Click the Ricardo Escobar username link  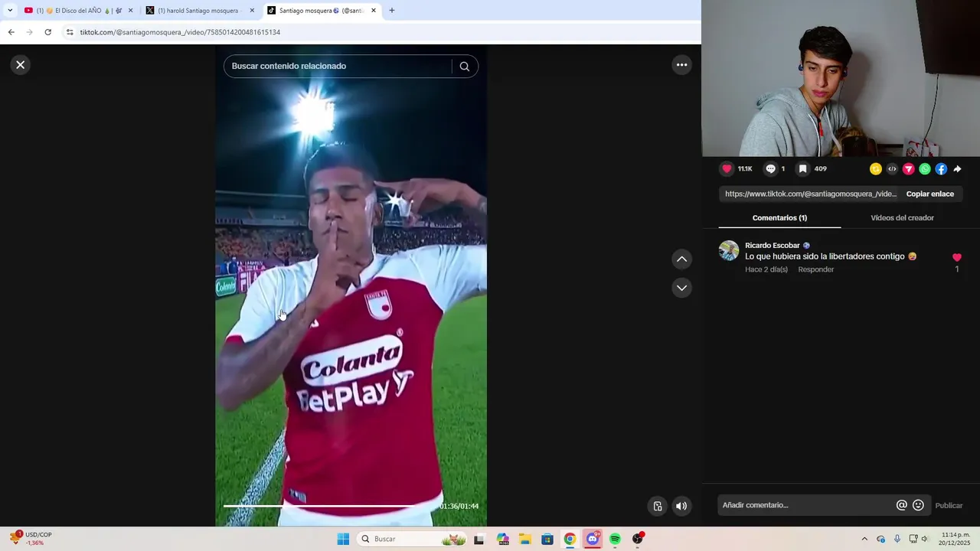click(772, 246)
